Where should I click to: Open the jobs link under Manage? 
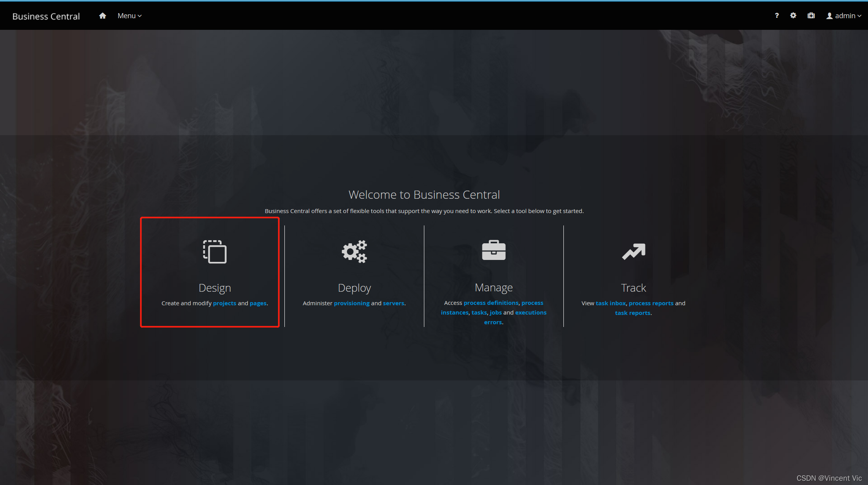[x=496, y=313]
